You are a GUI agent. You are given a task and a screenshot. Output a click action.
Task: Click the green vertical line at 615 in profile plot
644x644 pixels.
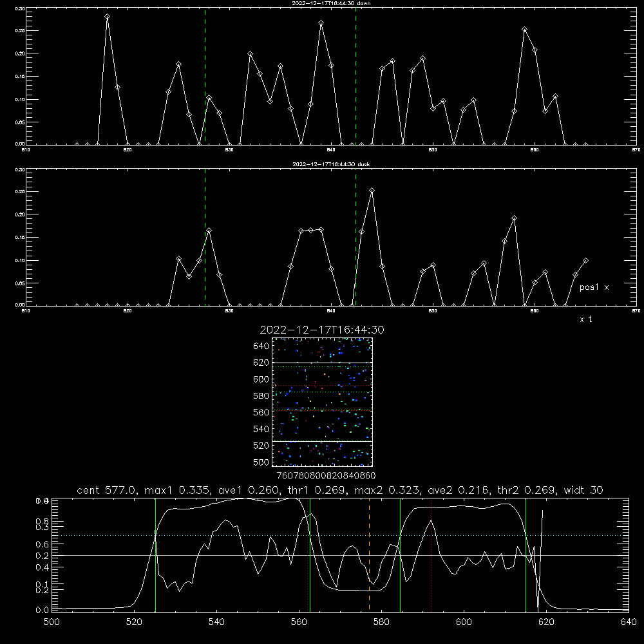coord(526,554)
